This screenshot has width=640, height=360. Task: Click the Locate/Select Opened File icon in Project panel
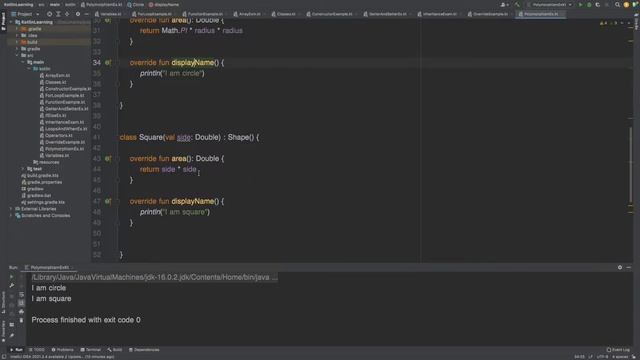(x=49, y=14)
